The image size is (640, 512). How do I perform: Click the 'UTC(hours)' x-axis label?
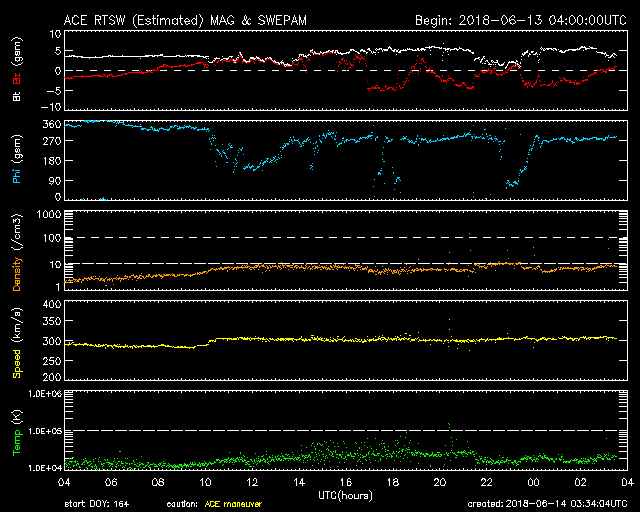346,496
